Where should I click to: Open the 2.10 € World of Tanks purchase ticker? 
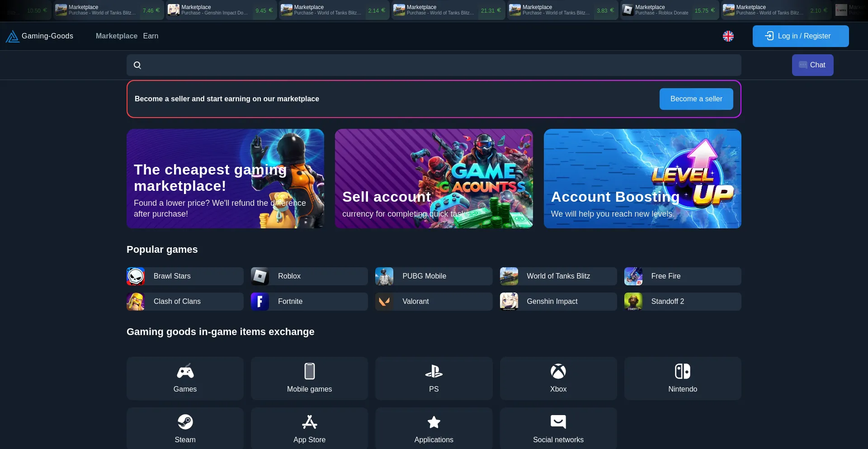776,10
